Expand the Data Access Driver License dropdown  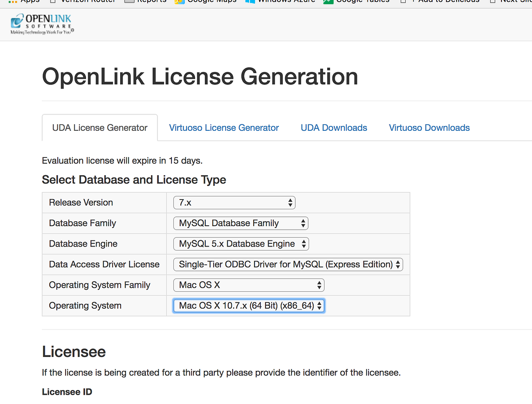click(x=288, y=264)
